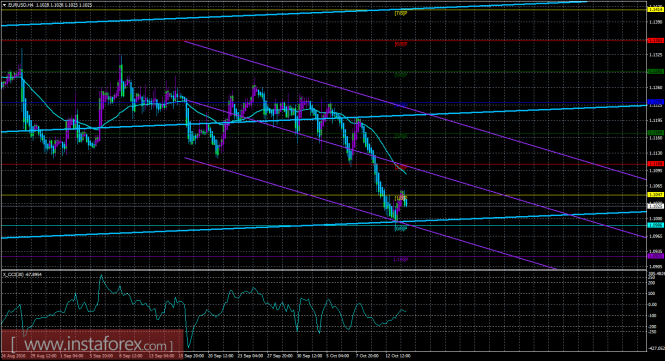
Task: Select the upper green price level tag
Action: coord(656,72)
